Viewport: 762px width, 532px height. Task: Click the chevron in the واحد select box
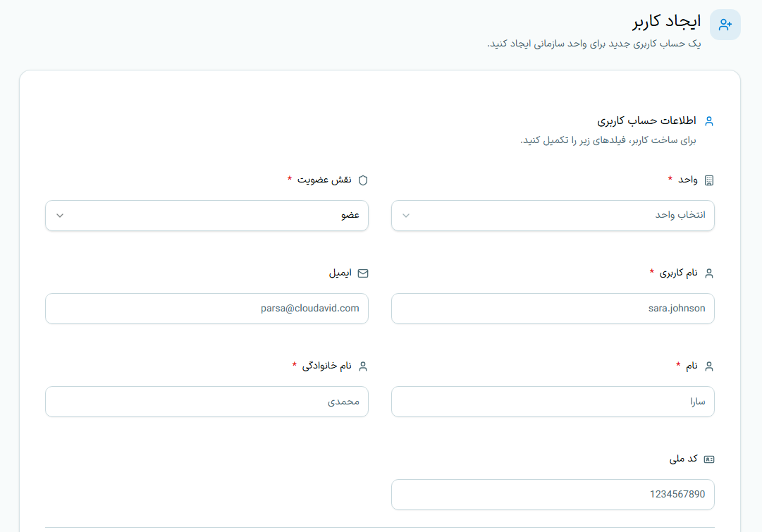tap(406, 216)
